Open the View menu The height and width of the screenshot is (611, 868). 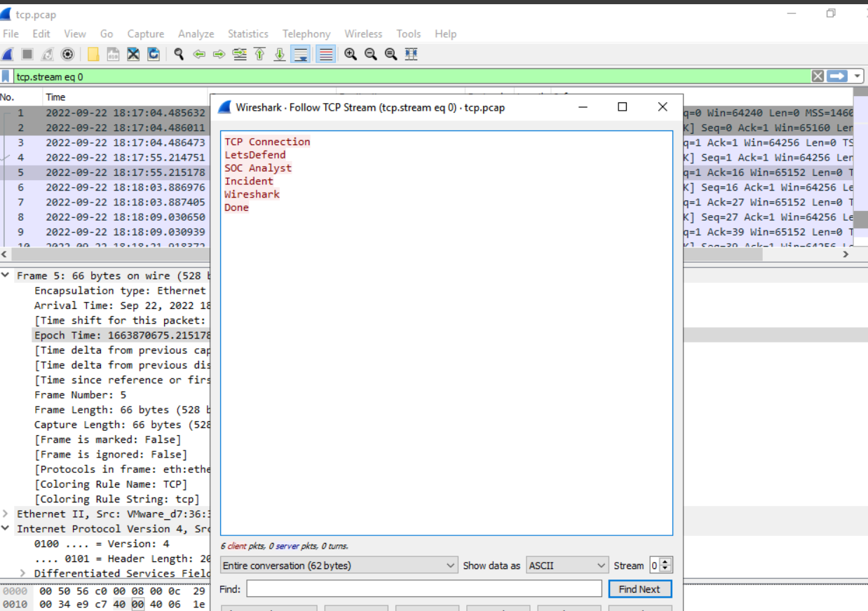coord(75,34)
